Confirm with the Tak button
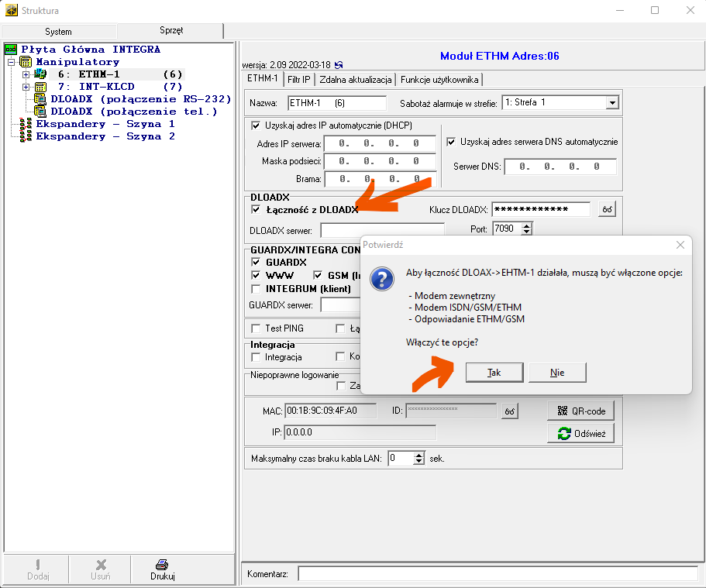The image size is (706, 588). point(494,373)
